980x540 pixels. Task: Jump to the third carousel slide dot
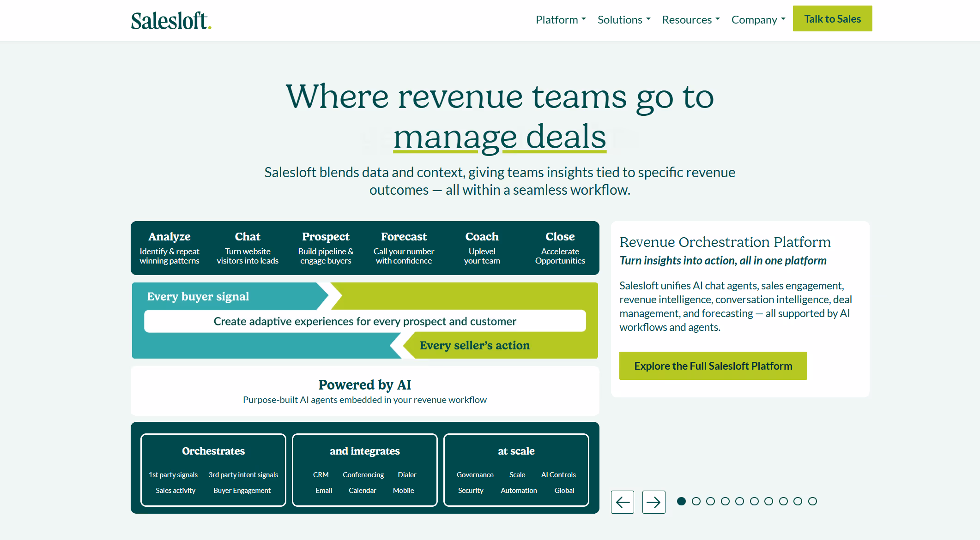711,501
